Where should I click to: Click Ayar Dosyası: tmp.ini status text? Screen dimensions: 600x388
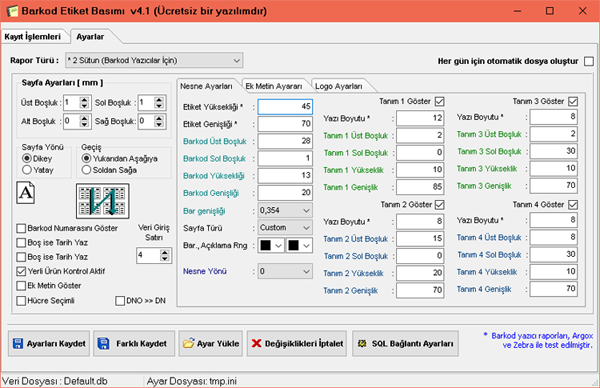click(x=192, y=381)
